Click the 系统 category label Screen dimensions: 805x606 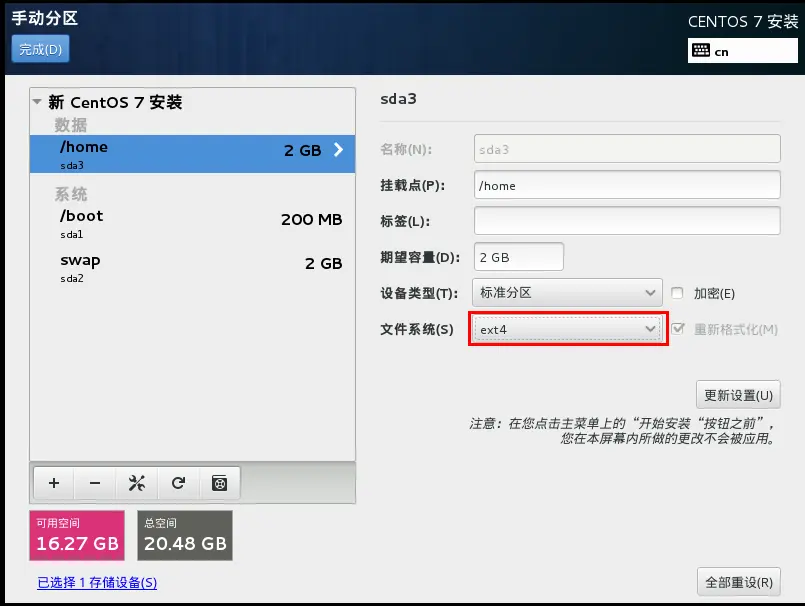[x=71, y=194]
